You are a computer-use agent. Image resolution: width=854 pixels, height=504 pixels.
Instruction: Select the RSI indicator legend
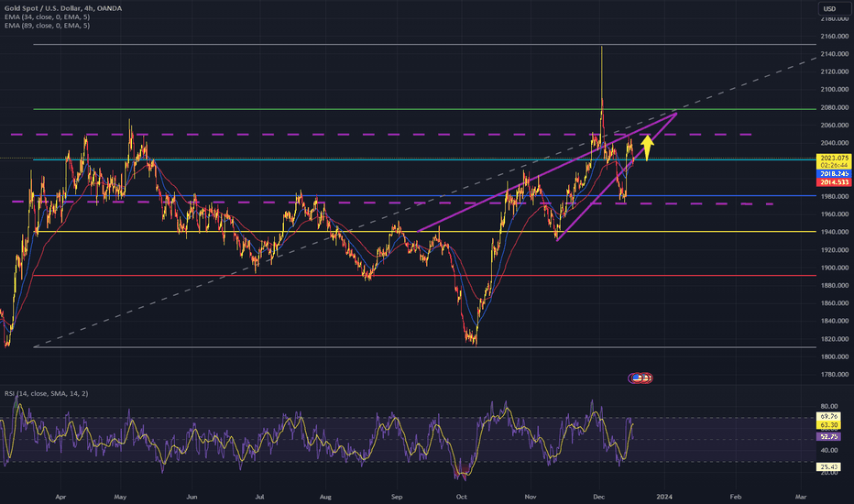coord(47,393)
